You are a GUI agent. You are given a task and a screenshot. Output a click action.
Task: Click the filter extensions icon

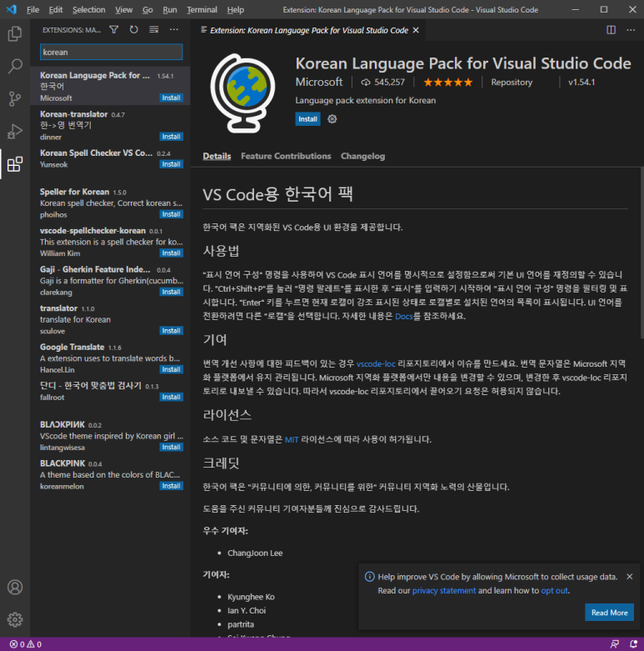pos(113,30)
